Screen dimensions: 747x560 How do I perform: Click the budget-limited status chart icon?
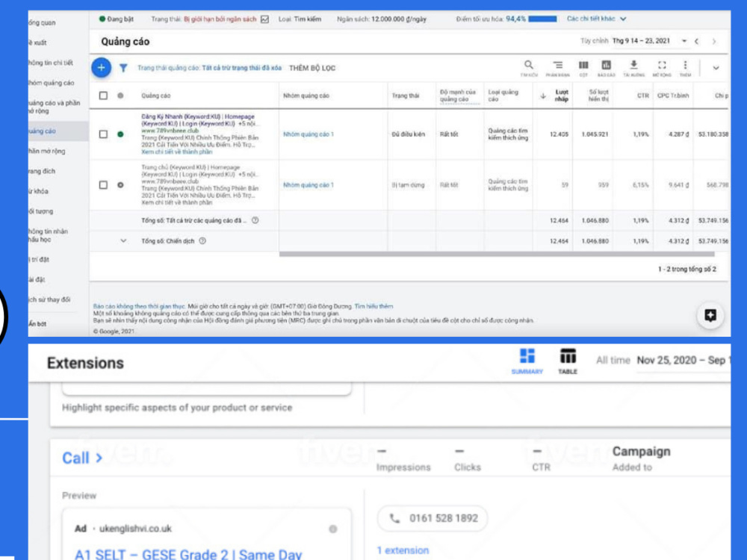click(x=265, y=19)
